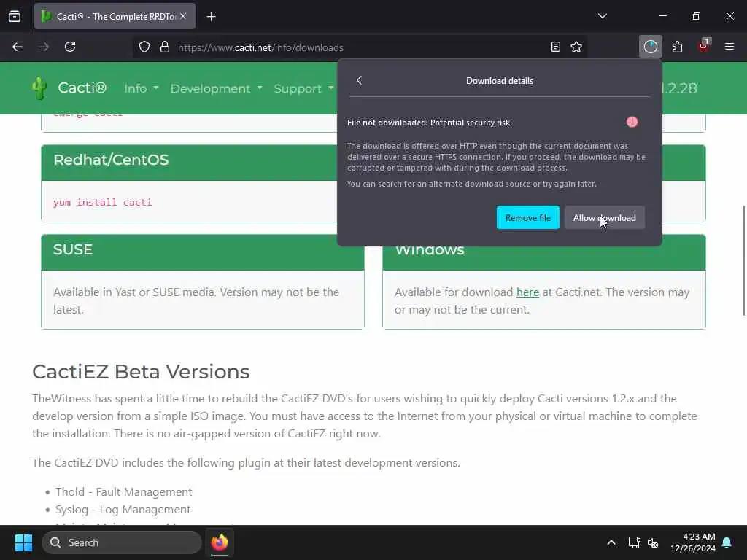The image size is (747, 560).
Task: Expand the Info navigation dropdown
Action: pyautogui.click(x=141, y=88)
